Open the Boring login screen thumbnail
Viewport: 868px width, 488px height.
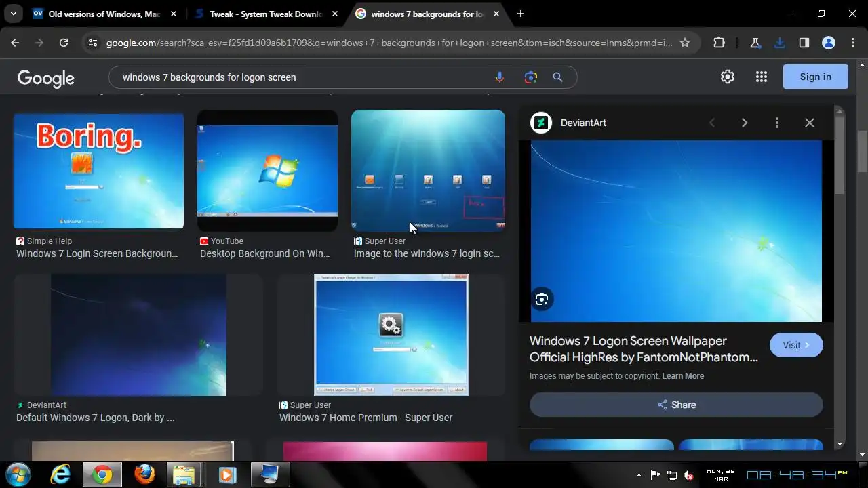[98, 171]
